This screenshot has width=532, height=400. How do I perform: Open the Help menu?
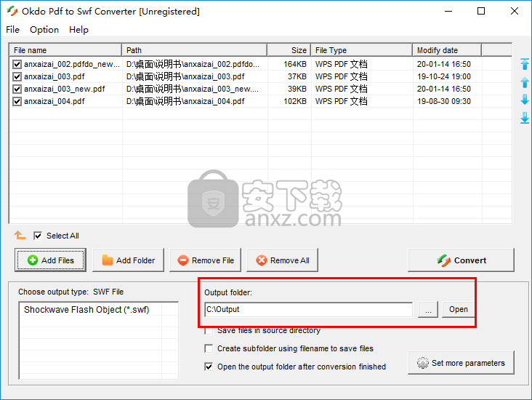tap(78, 30)
